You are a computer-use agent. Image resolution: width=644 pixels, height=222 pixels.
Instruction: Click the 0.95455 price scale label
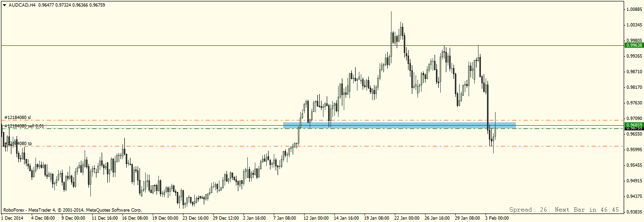(634, 166)
